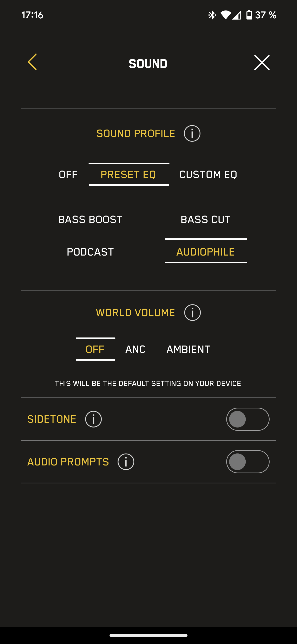Open World Volume info icon
The image size is (297, 644).
192,313
